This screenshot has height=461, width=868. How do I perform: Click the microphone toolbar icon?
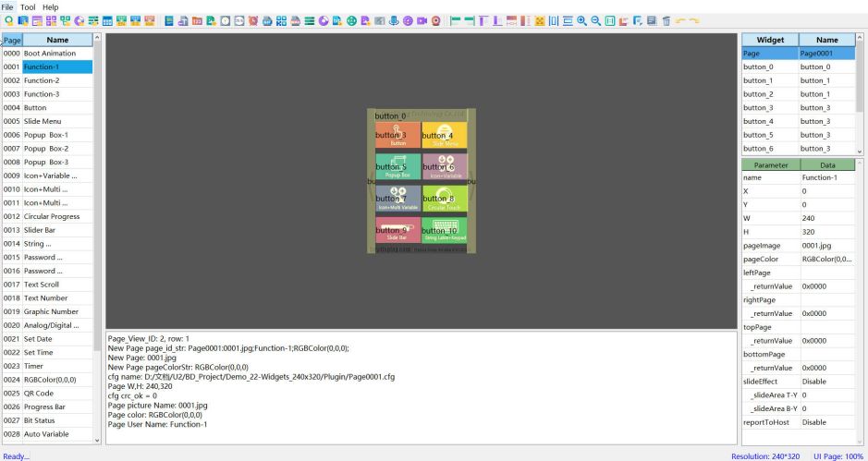tap(394, 21)
